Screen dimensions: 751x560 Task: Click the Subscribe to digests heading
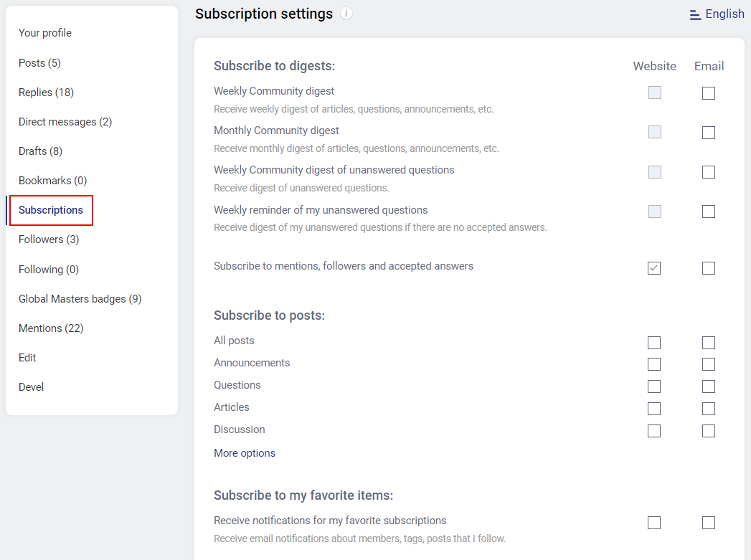point(274,66)
